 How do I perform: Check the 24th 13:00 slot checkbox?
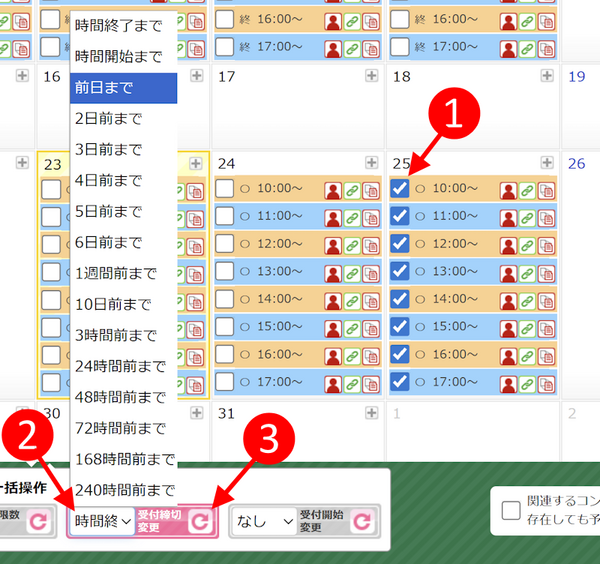(x=225, y=271)
